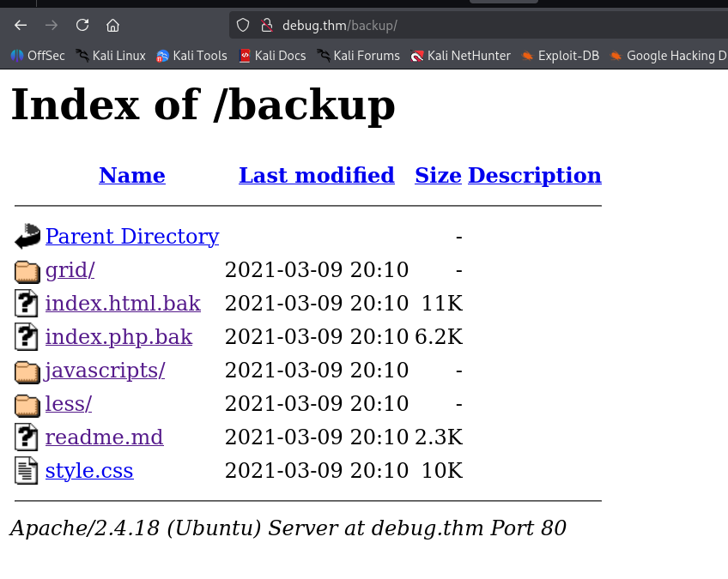728x579 pixels.
Task: Click the unknown-type icon beside readme.md
Action: coord(27,437)
